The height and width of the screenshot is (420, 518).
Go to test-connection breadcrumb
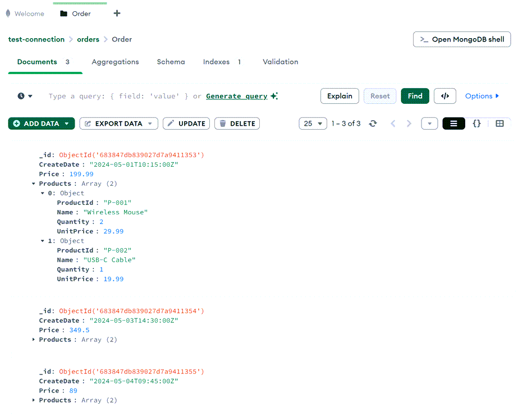(36, 39)
